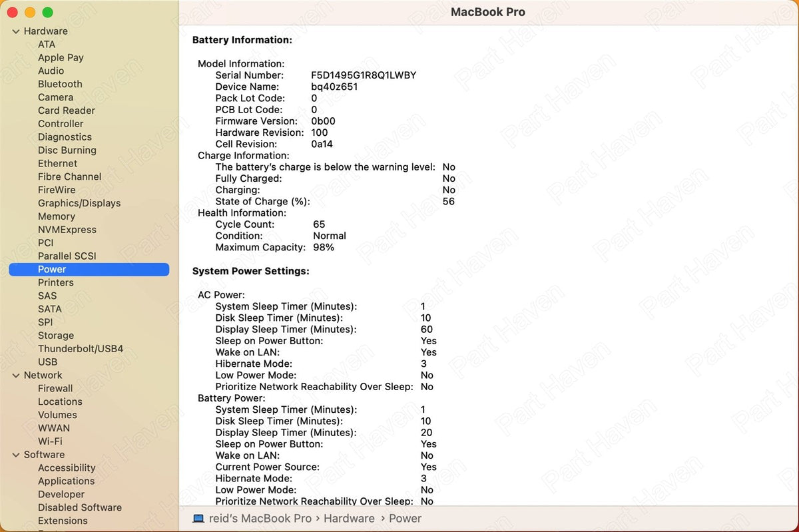Select the highlighted Power sidebar item
Screen dimensions: 799x532
(89, 270)
